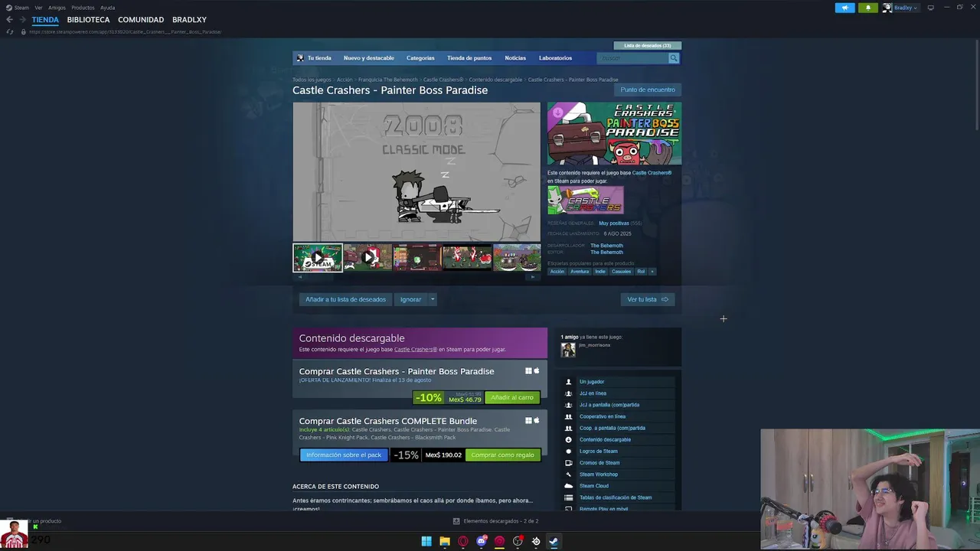Click the Acción tag
Screen dimensions: 980x551
click(557, 272)
